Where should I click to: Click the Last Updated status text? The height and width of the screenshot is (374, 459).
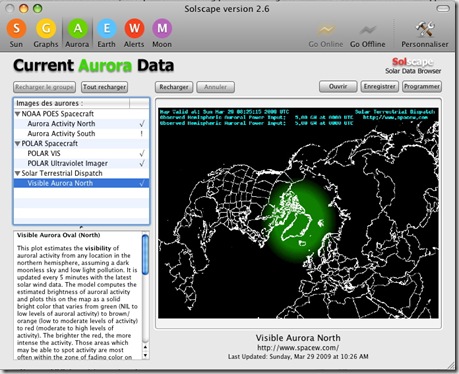pos(298,357)
